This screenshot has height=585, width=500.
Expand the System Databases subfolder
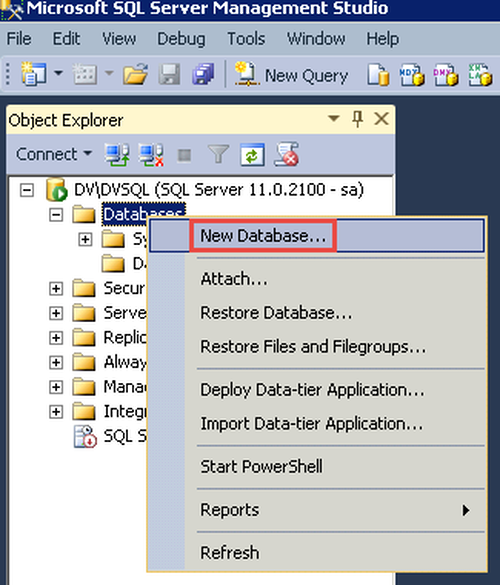pyautogui.click(x=85, y=239)
